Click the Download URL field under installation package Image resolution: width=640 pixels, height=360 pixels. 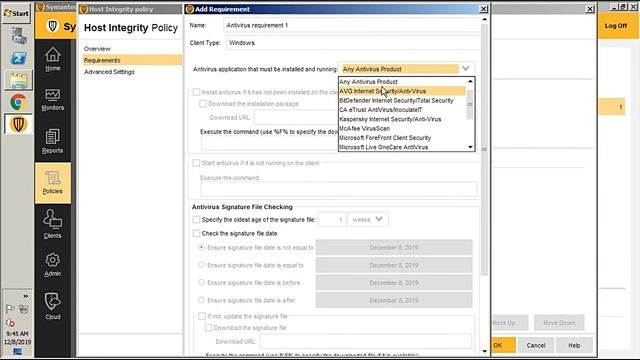pos(296,118)
